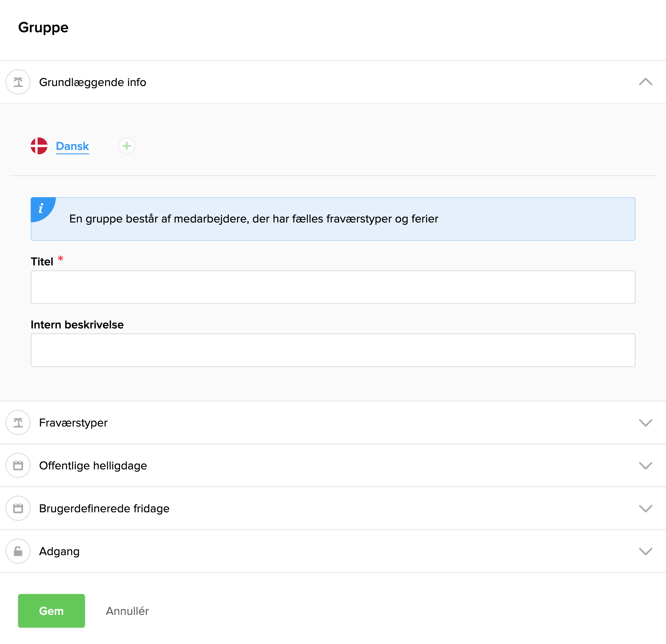Click the calendar icon beside Offentlige helligdage

tap(18, 465)
